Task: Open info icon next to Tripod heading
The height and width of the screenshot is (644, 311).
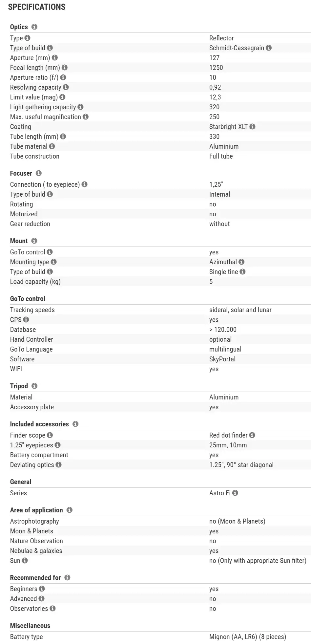Action: tap(34, 386)
